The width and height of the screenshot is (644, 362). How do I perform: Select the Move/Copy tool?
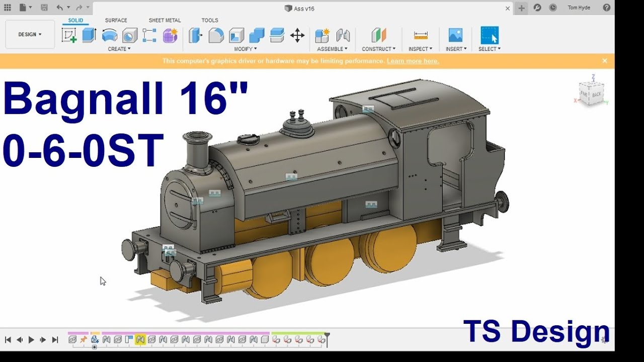[297, 35]
